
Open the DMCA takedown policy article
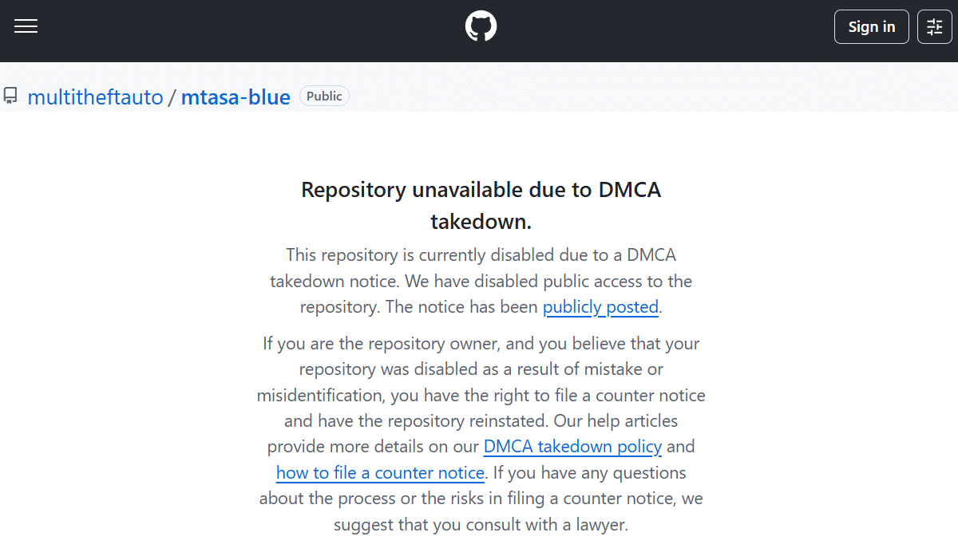pyautogui.click(x=572, y=447)
